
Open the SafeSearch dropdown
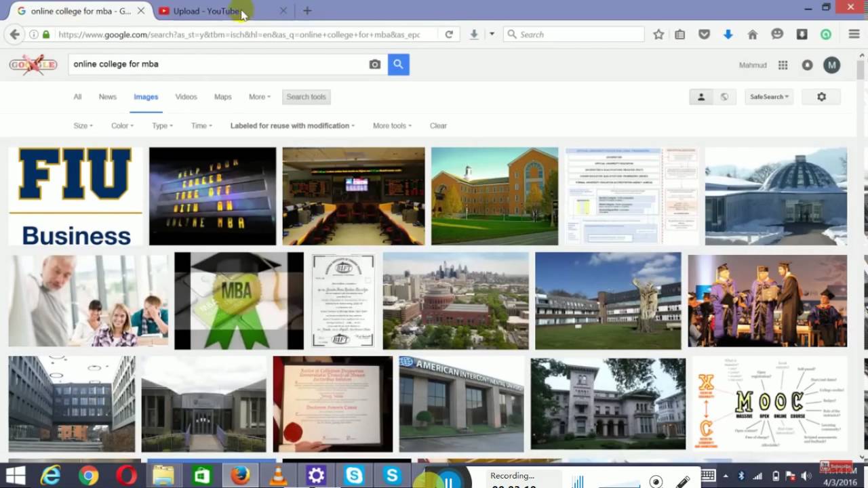point(769,97)
